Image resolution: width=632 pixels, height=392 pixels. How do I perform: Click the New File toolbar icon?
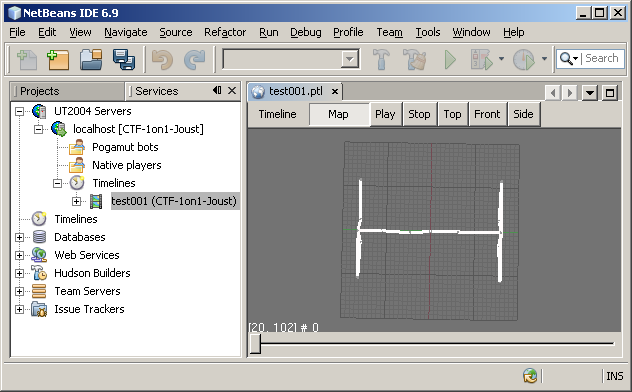[27, 60]
